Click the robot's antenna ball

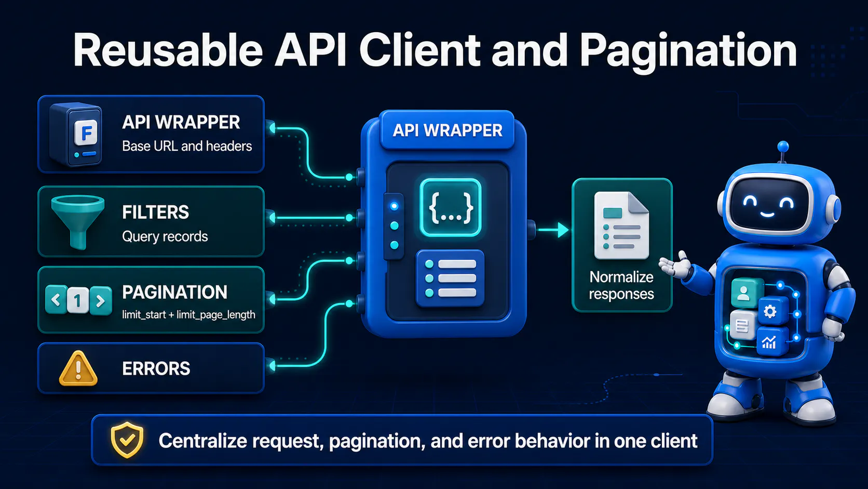click(x=783, y=147)
